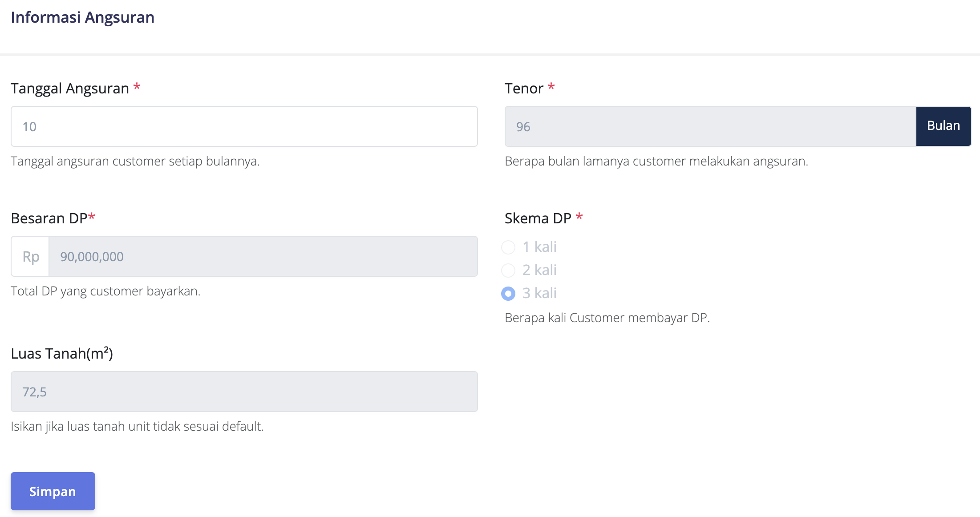Image resolution: width=980 pixels, height=517 pixels.
Task: Click the Bulan unit addon
Action: pos(943,126)
